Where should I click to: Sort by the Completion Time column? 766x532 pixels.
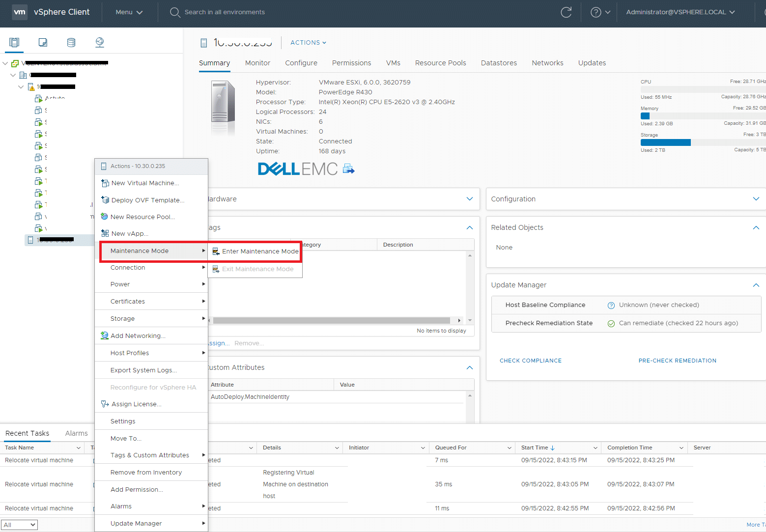coord(630,448)
